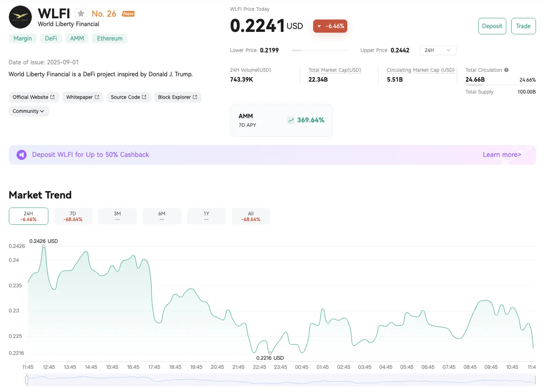
Task: Click the 0.2216 USD low marker
Action: click(x=270, y=353)
